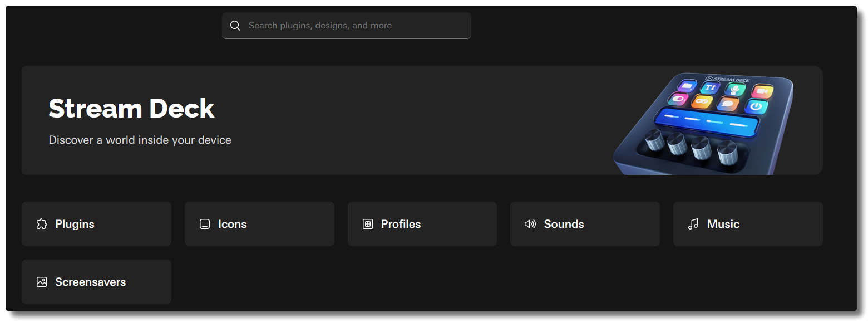Select the Music note icon
868x322 pixels.
pos(692,224)
